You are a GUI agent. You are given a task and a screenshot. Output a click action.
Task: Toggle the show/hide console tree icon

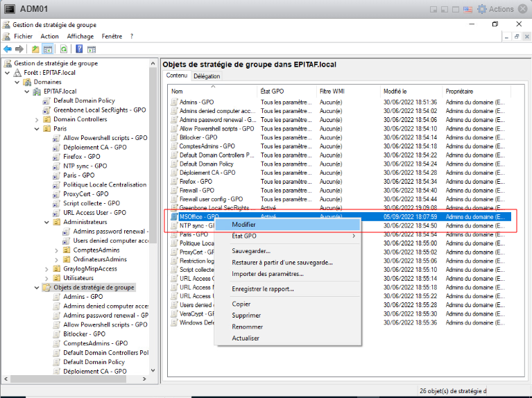coord(47,49)
